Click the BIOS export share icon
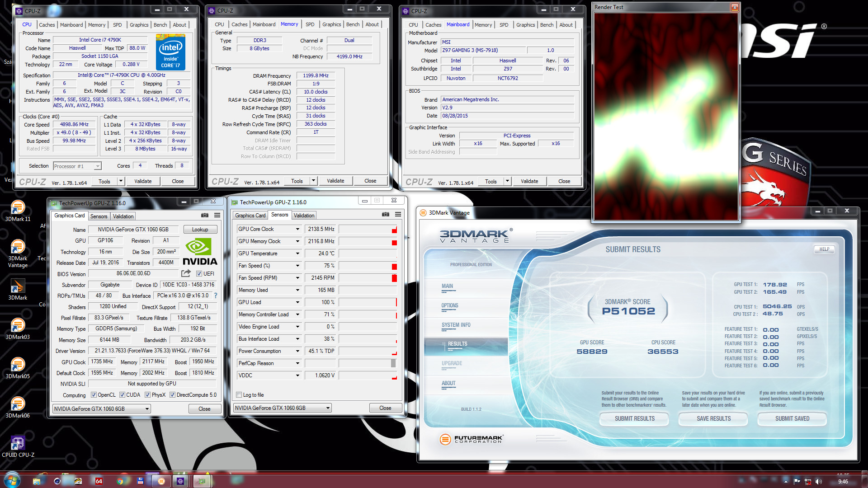868x488 pixels. (x=186, y=273)
